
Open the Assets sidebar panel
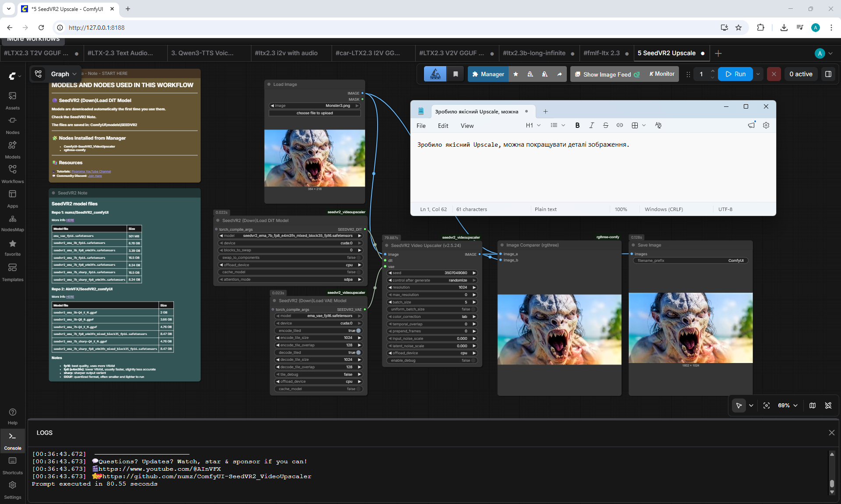12,100
